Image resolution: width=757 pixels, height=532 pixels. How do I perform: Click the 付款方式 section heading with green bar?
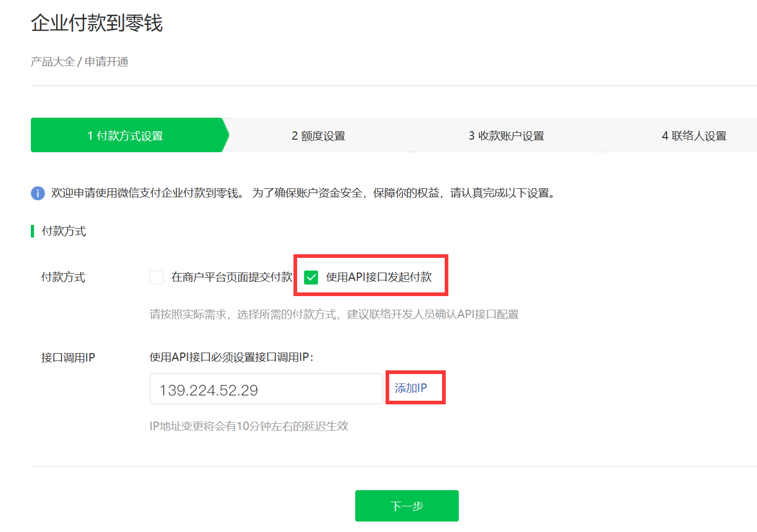coord(64,231)
